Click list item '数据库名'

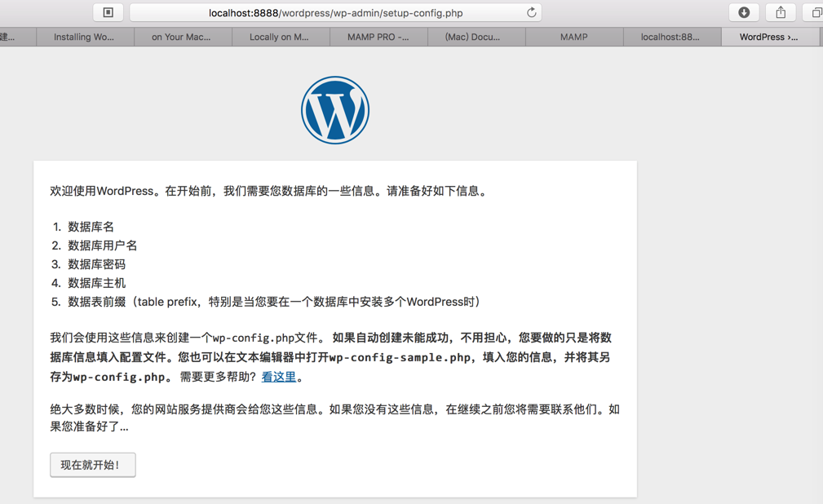point(91,227)
